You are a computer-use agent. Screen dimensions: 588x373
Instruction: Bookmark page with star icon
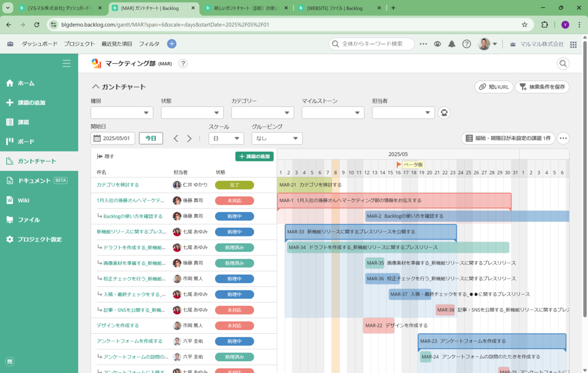tap(525, 25)
